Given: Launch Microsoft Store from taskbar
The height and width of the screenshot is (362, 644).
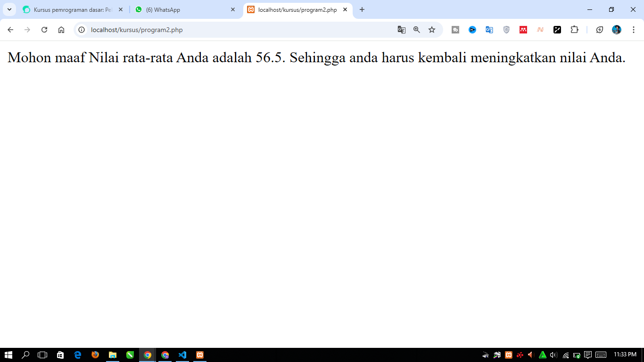Looking at the screenshot, I should pos(60,355).
